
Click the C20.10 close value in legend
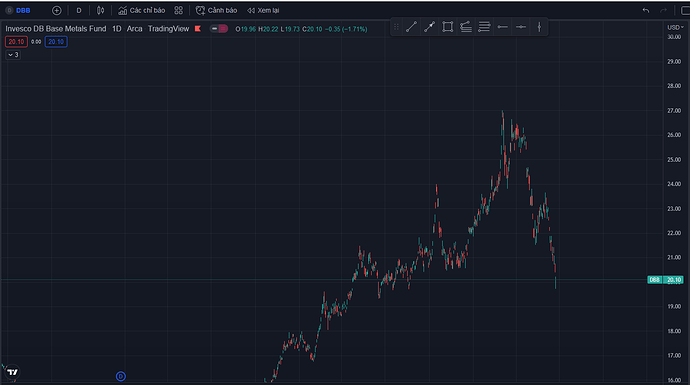tap(312, 29)
